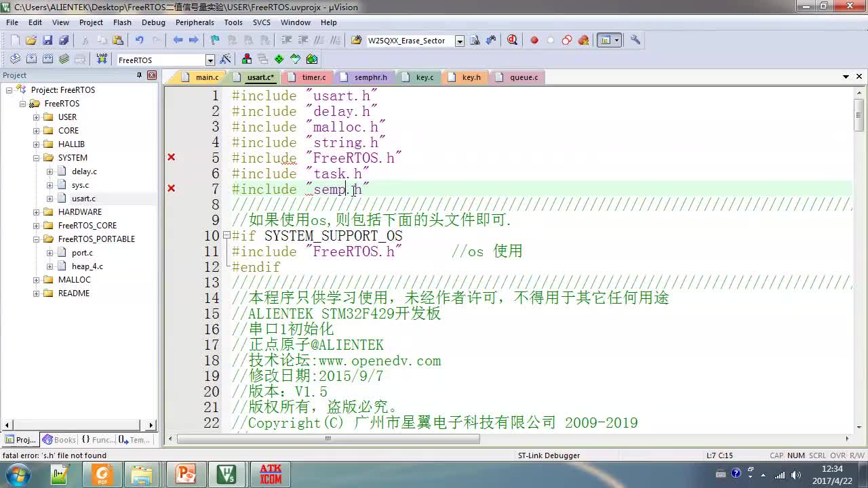
Task: Expand the MALLOC group
Action: click(x=36, y=280)
